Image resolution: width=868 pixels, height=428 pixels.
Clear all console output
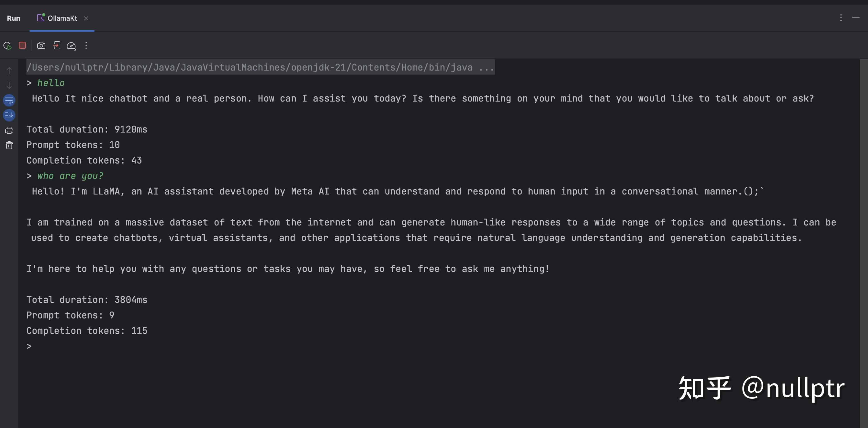point(9,145)
